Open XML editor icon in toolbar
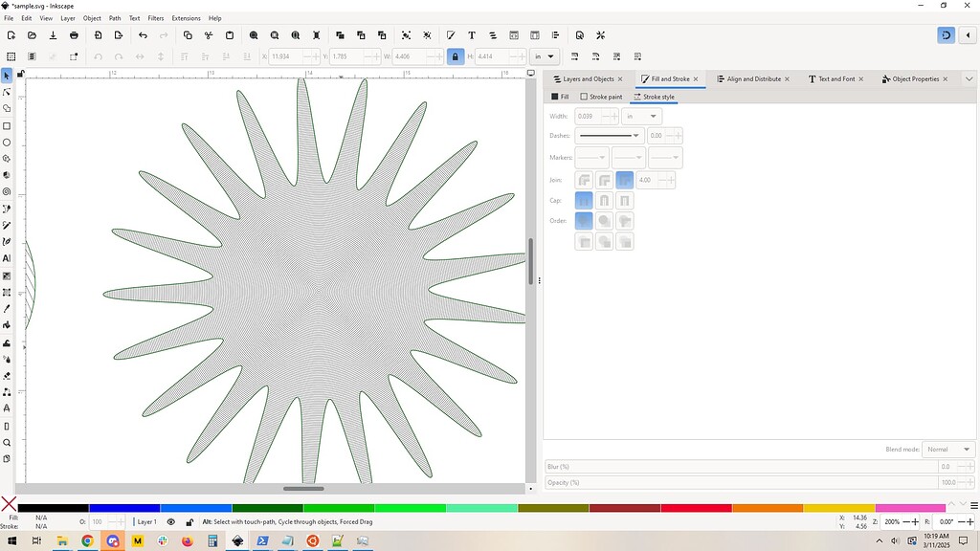The image size is (980, 551). 514,35
